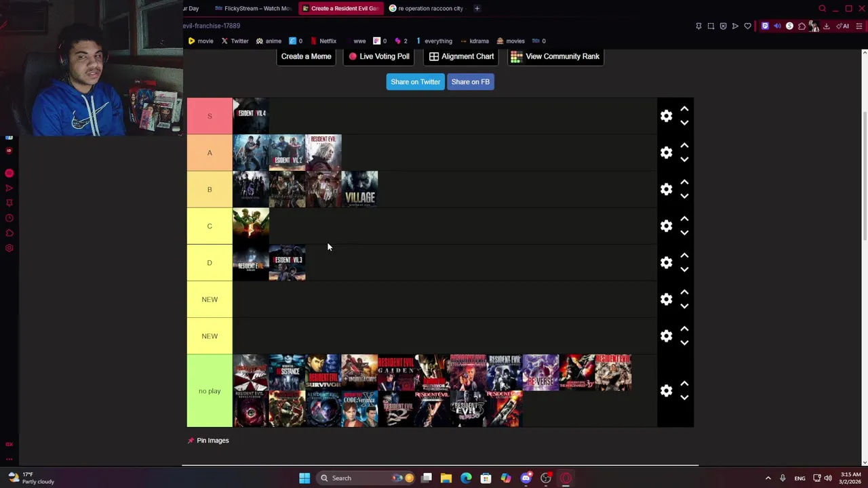Click the bookmark heart icon in address bar
This screenshot has height=488, width=868.
[747, 26]
